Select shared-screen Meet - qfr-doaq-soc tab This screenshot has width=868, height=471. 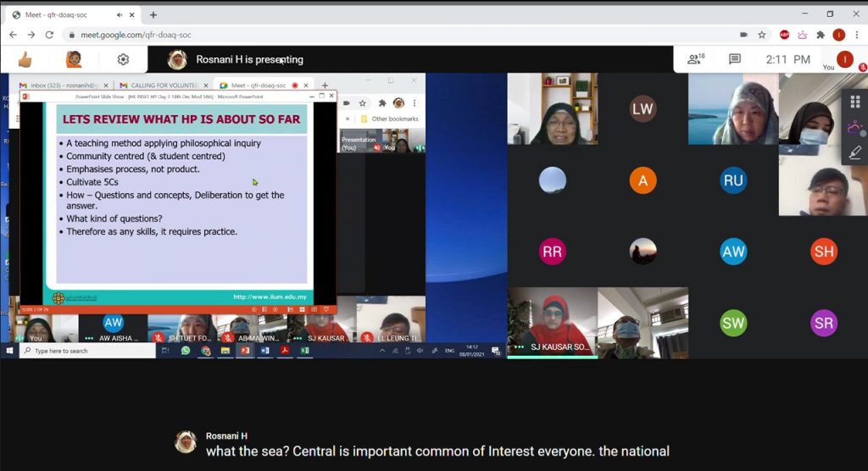tap(264, 86)
